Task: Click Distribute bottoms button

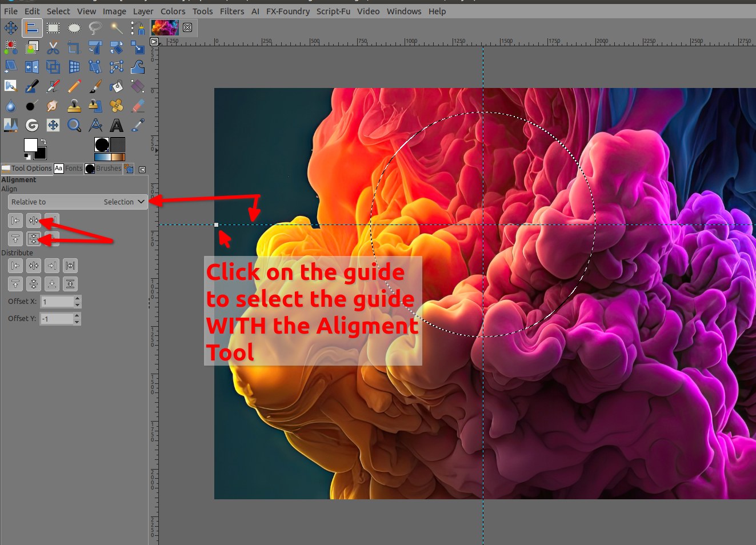Action: [x=52, y=284]
